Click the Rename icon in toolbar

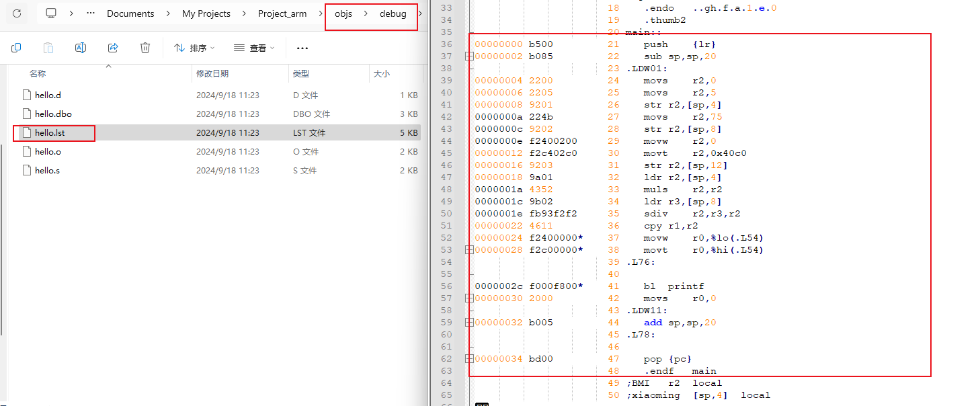click(81, 48)
